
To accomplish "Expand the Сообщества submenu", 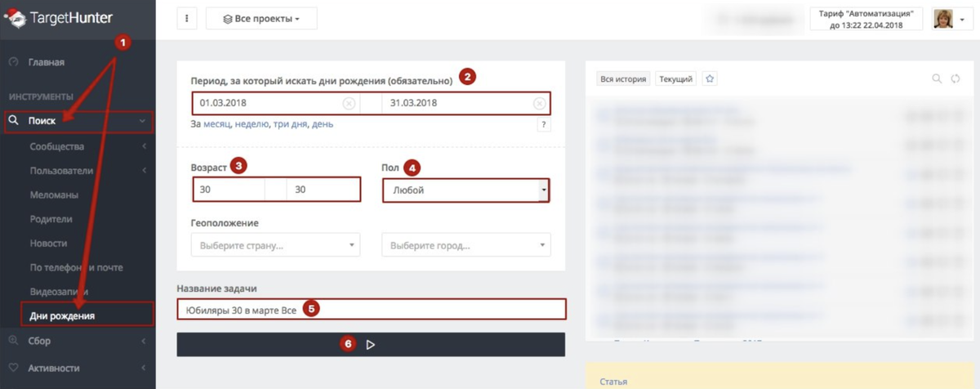I will pyautogui.click(x=144, y=147).
